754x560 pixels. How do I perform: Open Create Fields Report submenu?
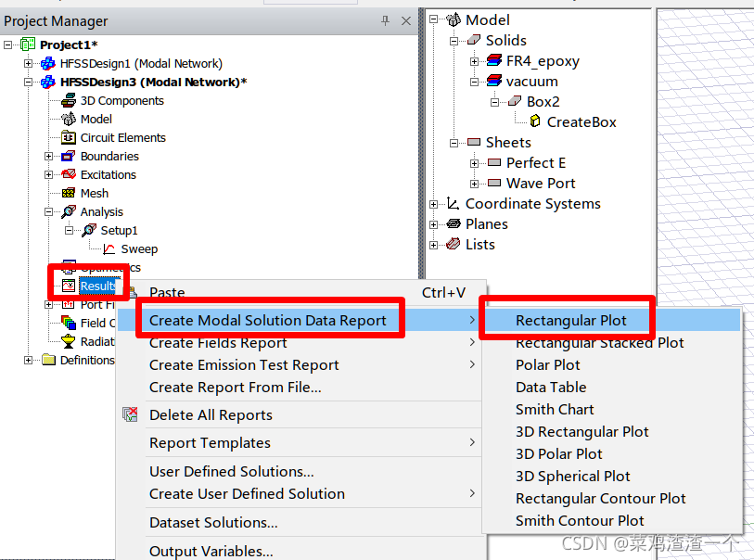[300, 342]
